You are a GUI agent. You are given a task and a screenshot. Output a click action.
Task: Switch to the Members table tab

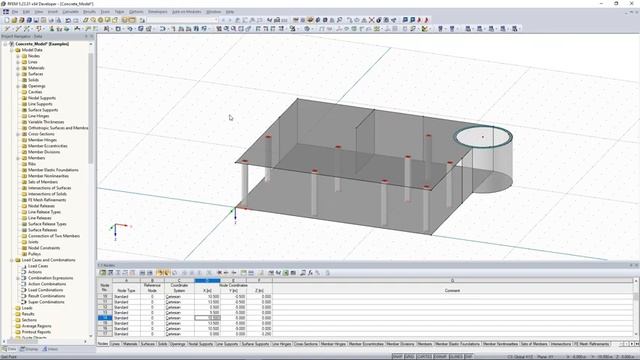[x=424, y=344]
